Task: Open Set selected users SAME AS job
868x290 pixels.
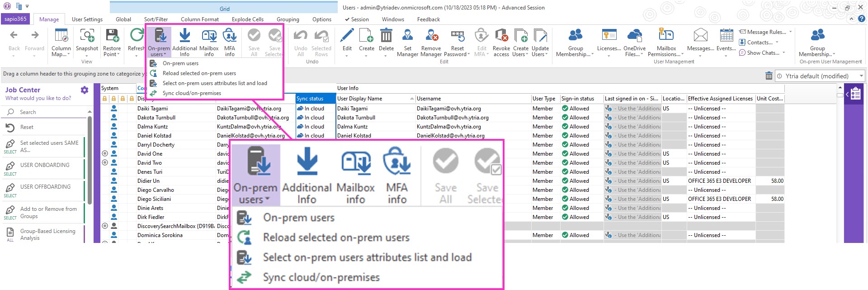Action: (44, 146)
